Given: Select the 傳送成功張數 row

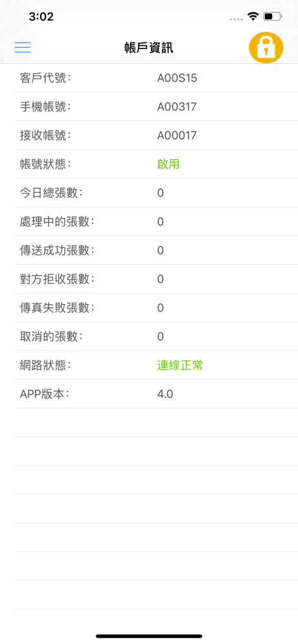Looking at the screenshot, I should (x=156, y=250).
